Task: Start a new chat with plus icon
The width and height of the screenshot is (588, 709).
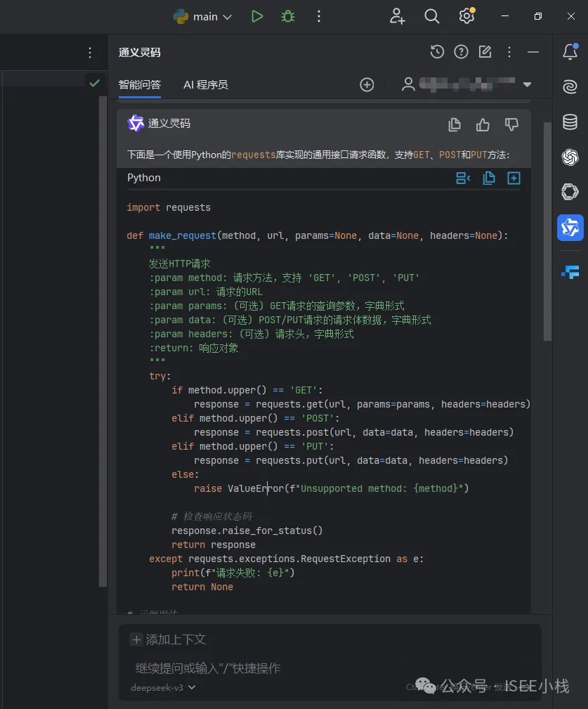Action: pos(367,84)
